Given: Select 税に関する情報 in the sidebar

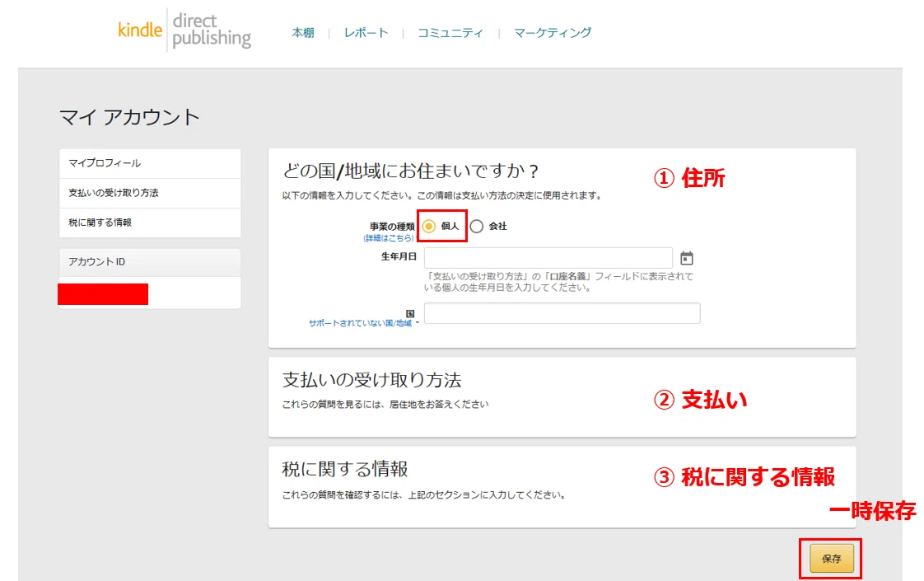Looking at the screenshot, I should click(x=150, y=223).
